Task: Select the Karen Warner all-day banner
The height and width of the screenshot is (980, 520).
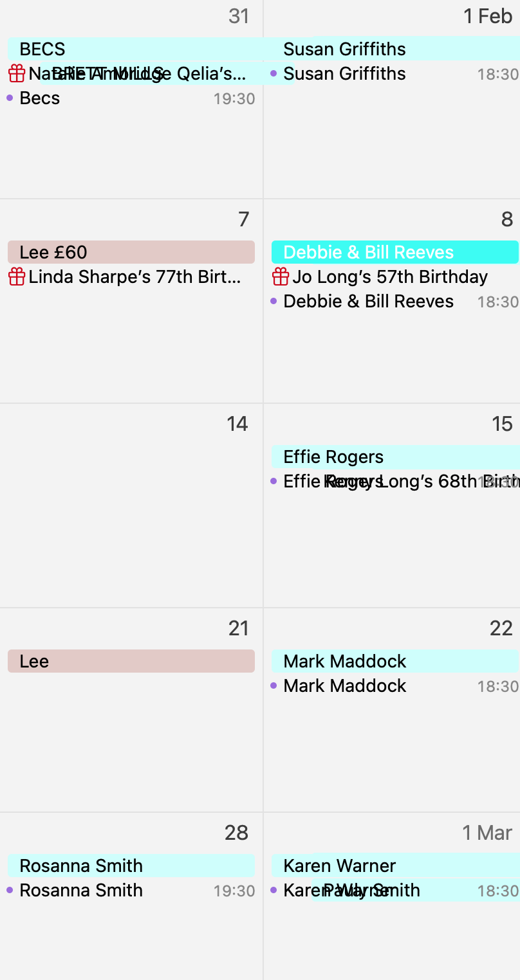Action: 394,866
